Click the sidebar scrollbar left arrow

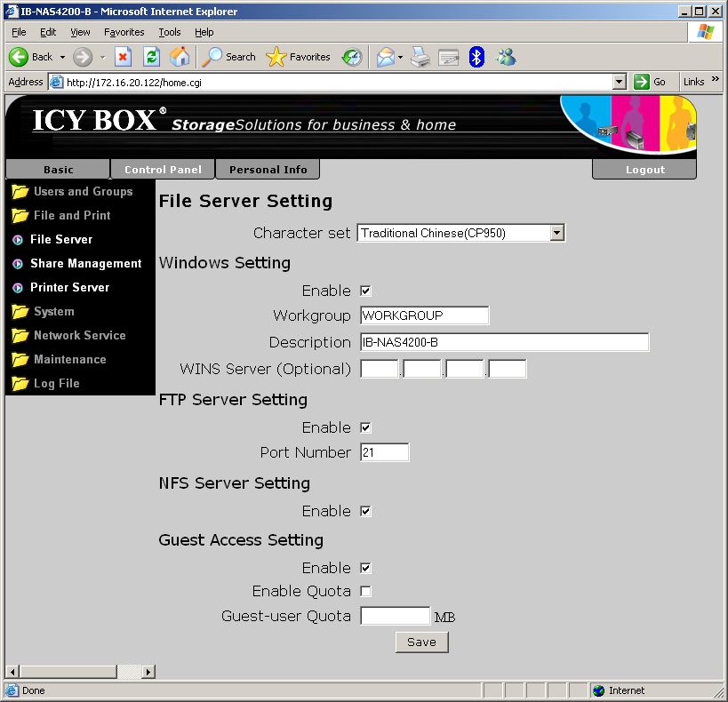coord(12,672)
